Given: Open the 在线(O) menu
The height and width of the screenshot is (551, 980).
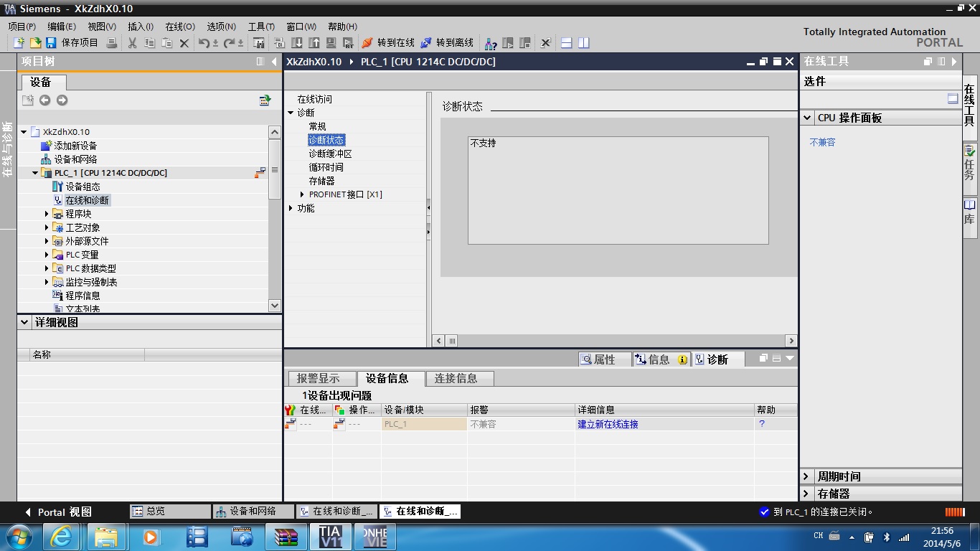Looking at the screenshot, I should 180,27.
